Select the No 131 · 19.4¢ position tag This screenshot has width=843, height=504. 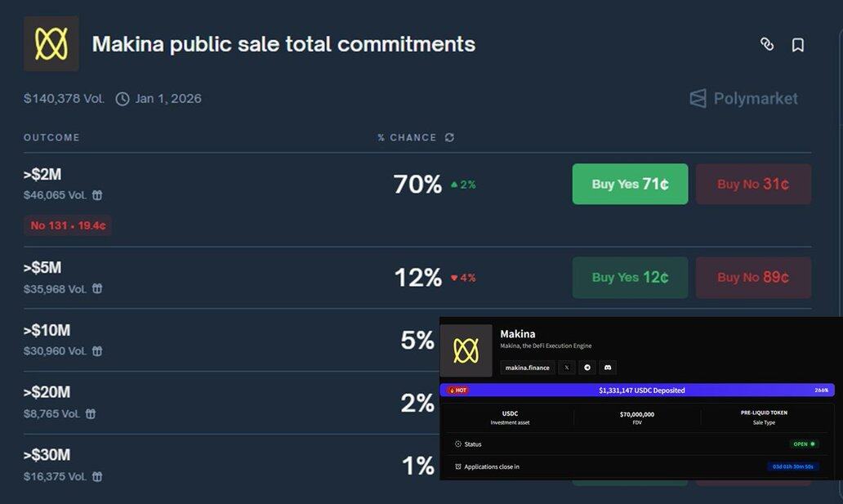(x=68, y=225)
